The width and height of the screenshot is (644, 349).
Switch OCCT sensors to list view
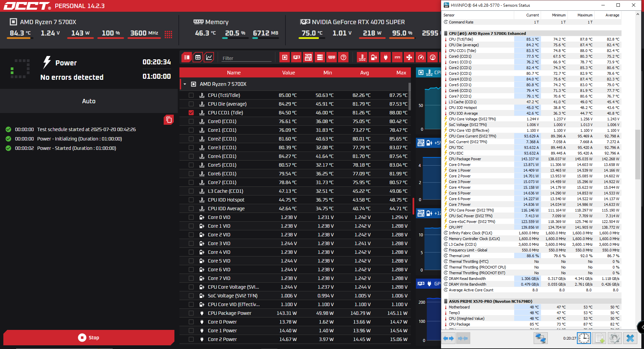pyautogui.click(x=187, y=57)
